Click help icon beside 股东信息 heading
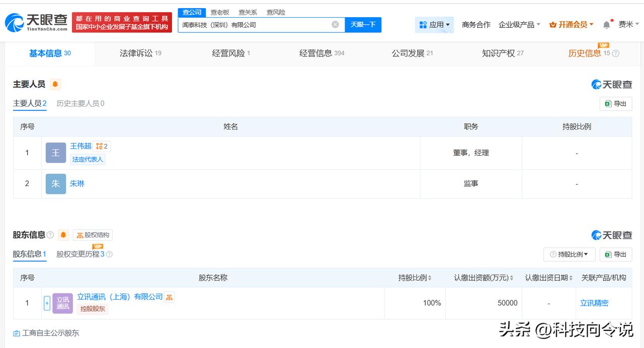The height and width of the screenshot is (348, 644). click(50, 235)
